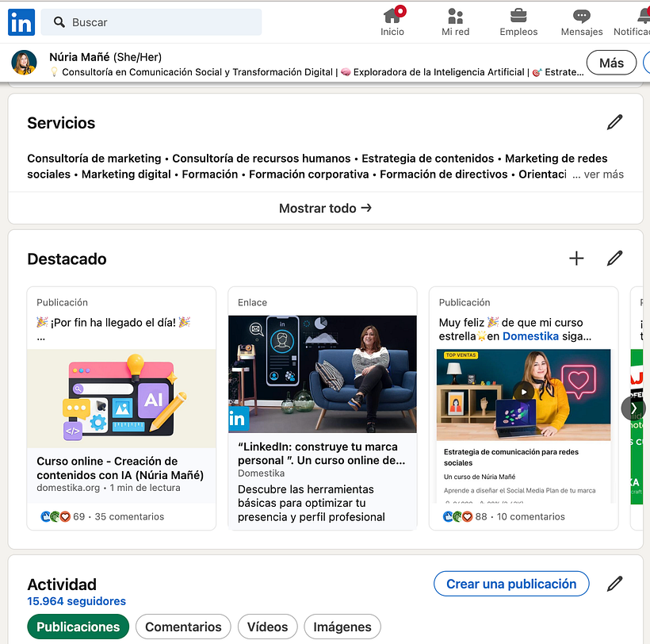Viewport: 650px width, 644px height.
Task: Edit the Servicios section with its pencil icon
Action: pos(615,122)
